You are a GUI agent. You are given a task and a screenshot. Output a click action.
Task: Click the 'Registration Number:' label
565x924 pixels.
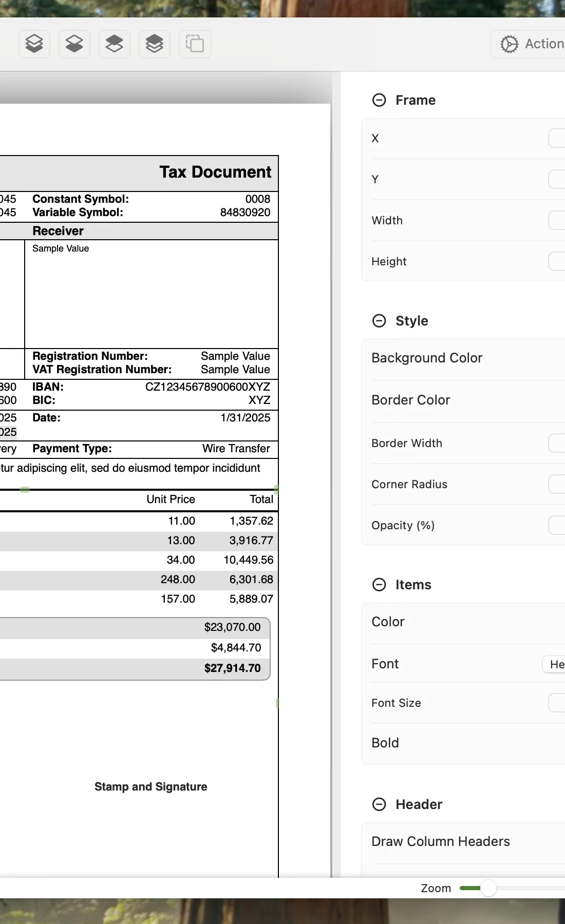click(x=90, y=356)
